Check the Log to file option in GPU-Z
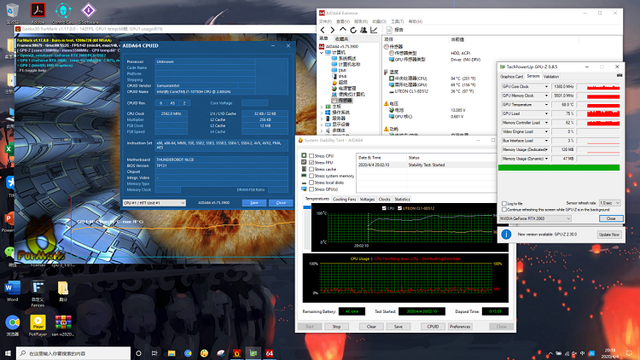Viewport: 640px width, 360px height. 504,203
